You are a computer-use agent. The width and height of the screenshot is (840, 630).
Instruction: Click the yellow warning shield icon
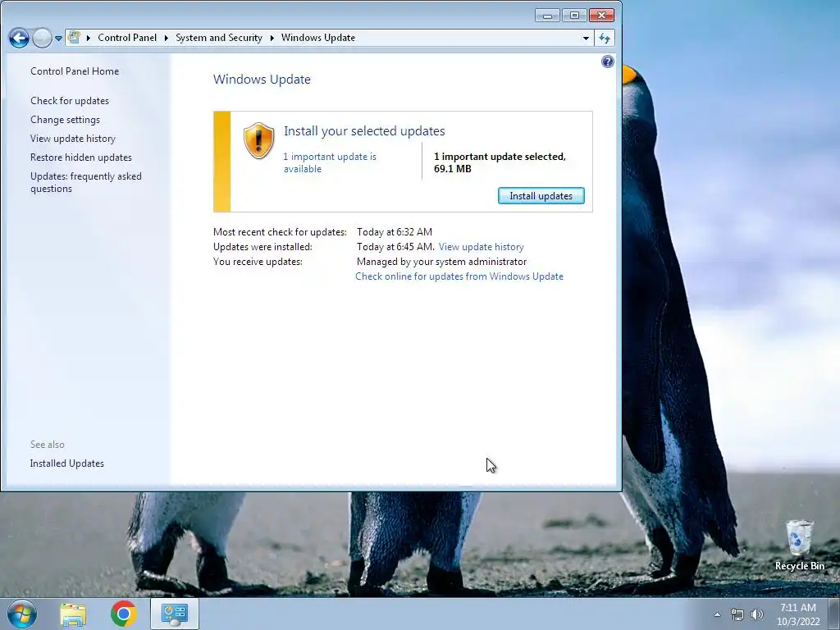coord(258,140)
